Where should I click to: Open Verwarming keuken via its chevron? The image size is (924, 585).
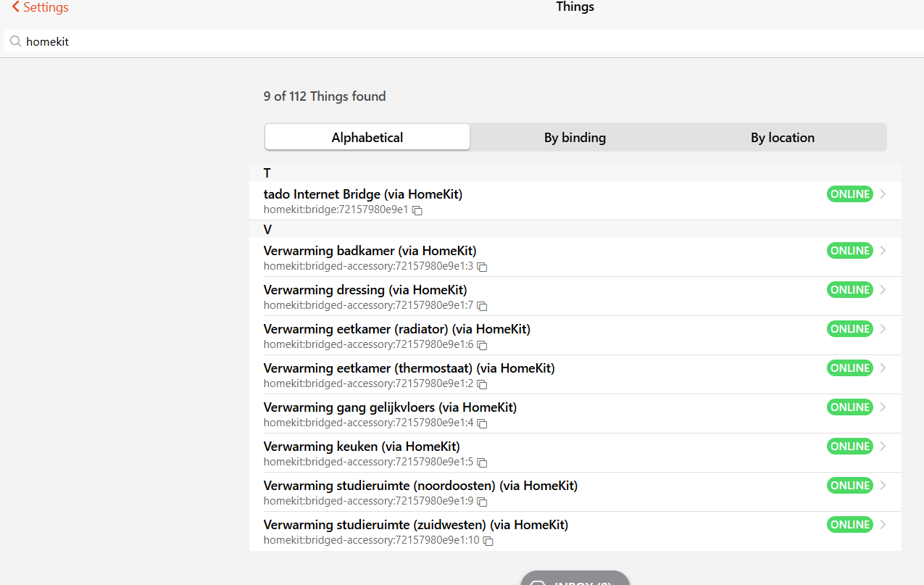pyautogui.click(x=883, y=447)
